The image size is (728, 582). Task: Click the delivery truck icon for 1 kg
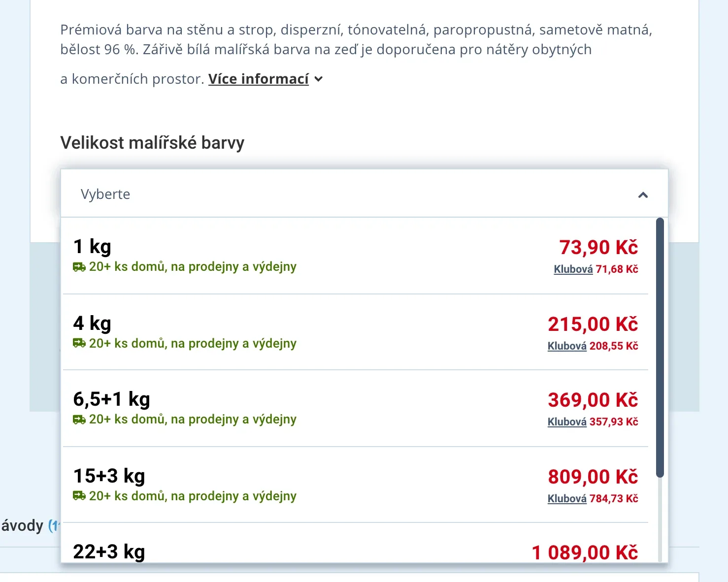click(x=79, y=267)
